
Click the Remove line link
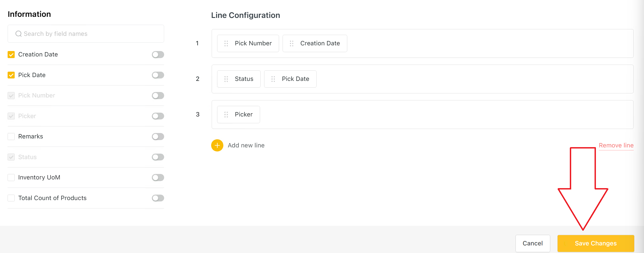pyautogui.click(x=616, y=146)
